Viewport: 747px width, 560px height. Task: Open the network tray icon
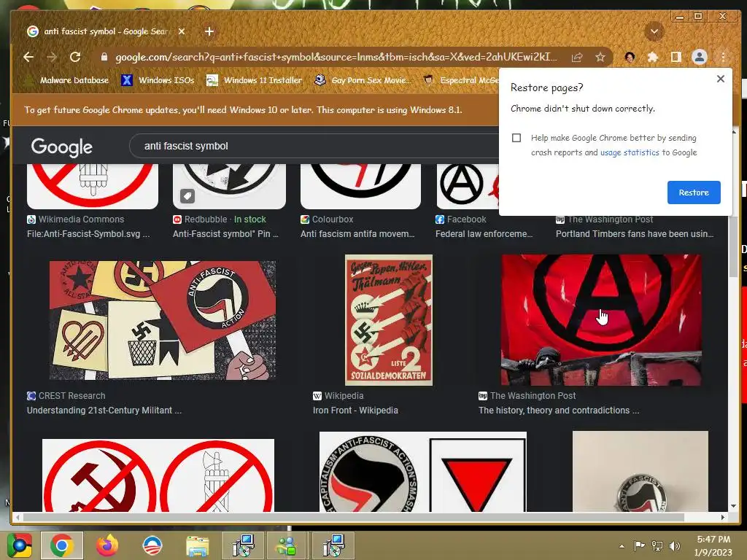[x=657, y=545]
